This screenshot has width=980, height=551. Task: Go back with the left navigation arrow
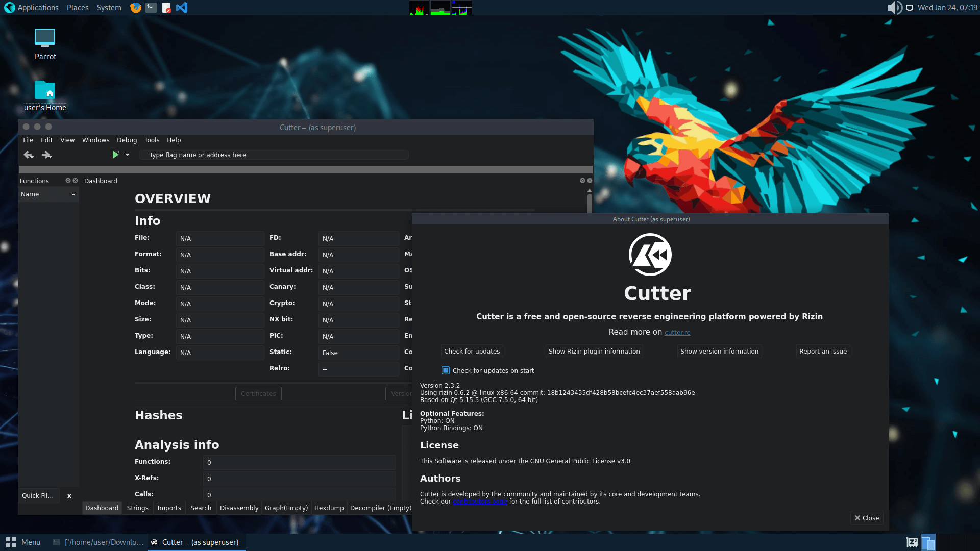pyautogui.click(x=28, y=155)
